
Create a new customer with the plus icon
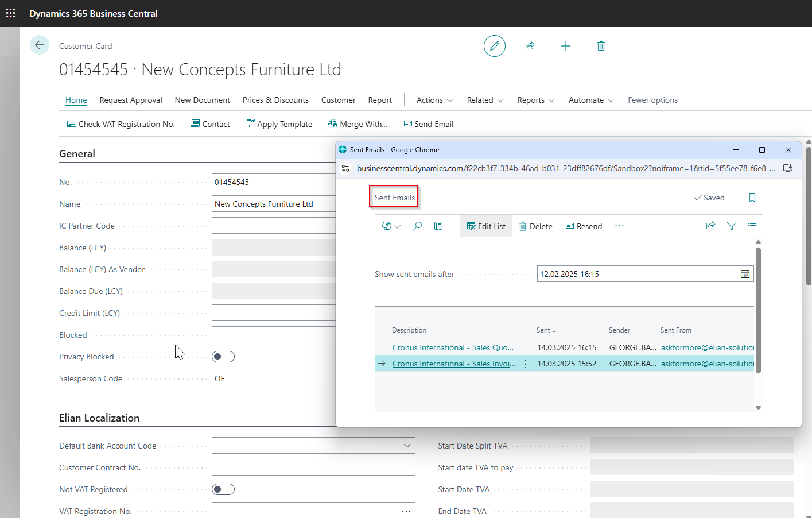tap(566, 46)
